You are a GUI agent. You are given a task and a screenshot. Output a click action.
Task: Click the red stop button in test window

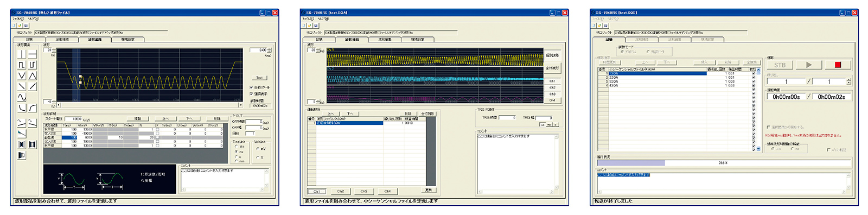[x=838, y=65]
